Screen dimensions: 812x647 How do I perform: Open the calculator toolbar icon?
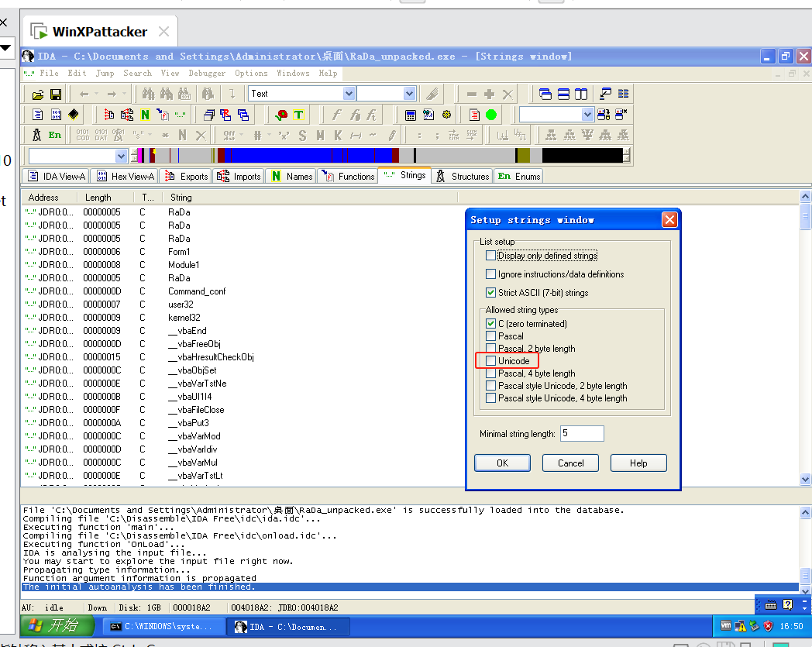click(x=411, y=115)
